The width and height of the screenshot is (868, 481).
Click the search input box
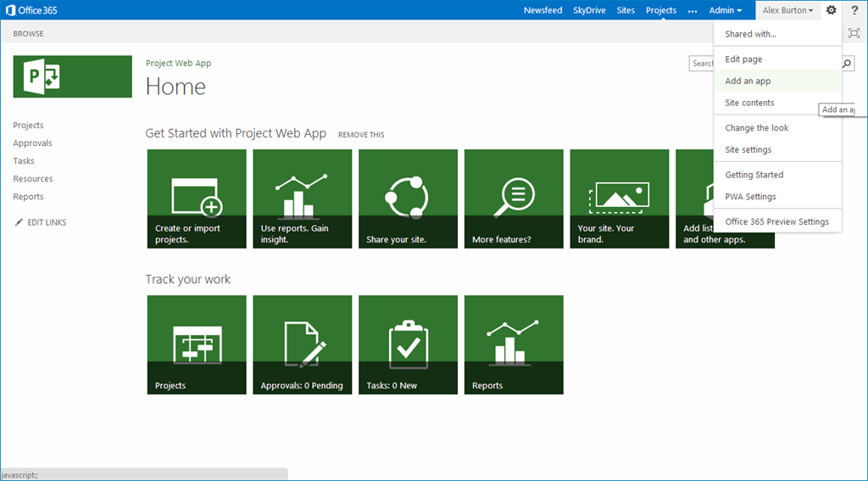point(702,63)
